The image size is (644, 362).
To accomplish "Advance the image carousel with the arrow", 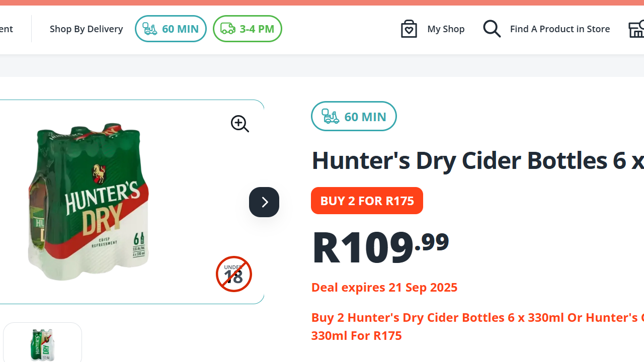I will 264,202.
